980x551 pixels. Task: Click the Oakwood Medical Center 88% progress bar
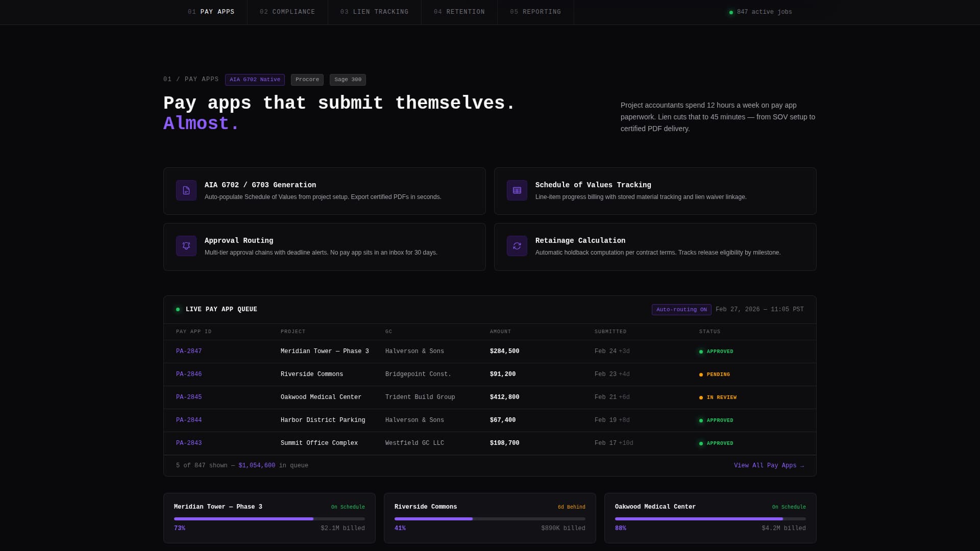click(x=710, y=519)
